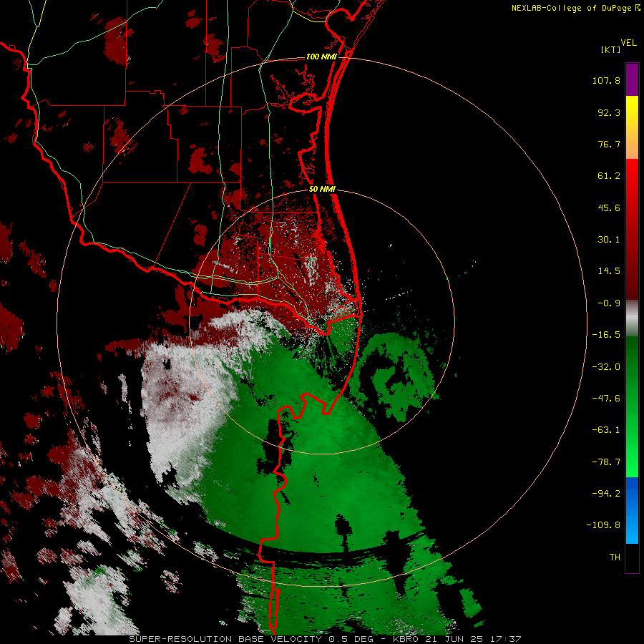Pick the black TH color bar segment
Image resolution: width=644 pixels, height=644 pixels.
[x=632, y=558]
